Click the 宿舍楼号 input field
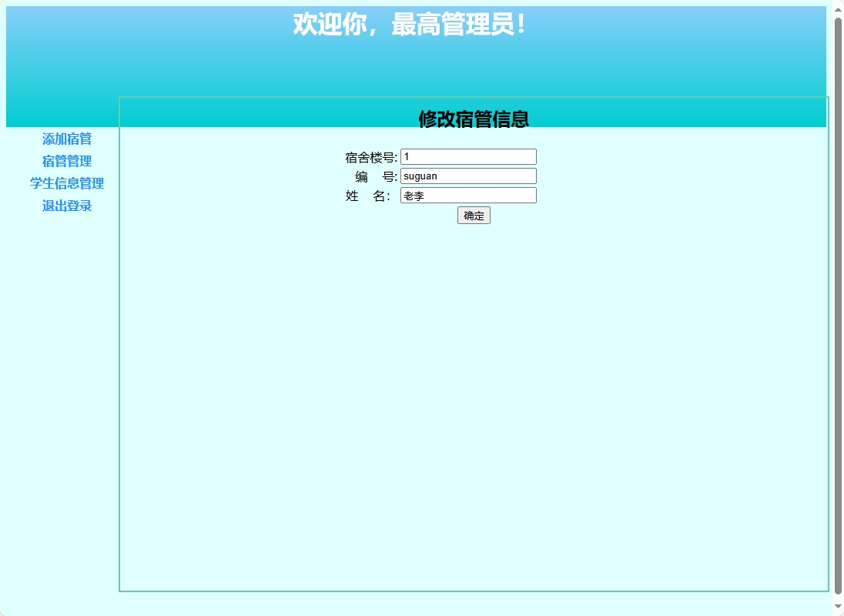The width and height of the screenshot is (844, 616). click(x=467, y=156)
